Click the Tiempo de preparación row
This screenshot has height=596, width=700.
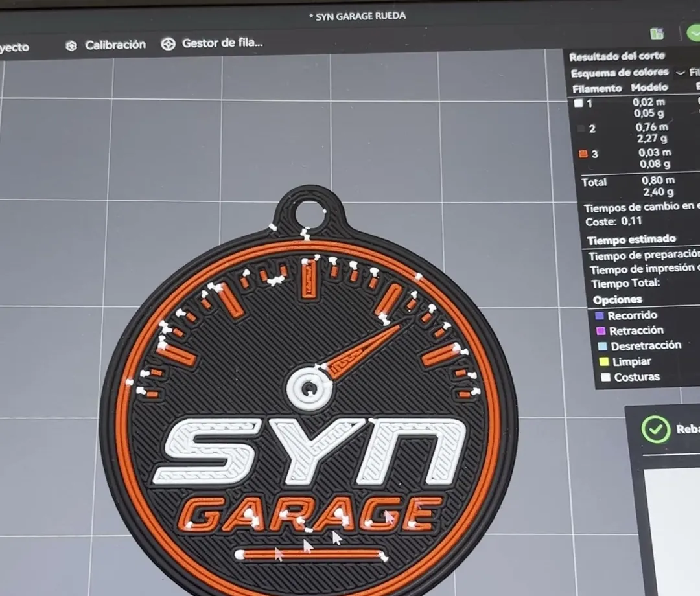[644, 255]
